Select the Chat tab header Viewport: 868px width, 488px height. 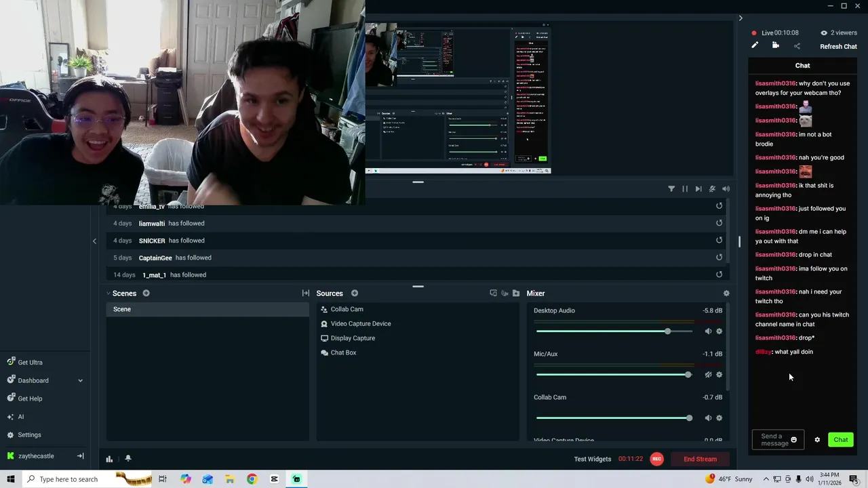pyautogui.click(x=802, y=66)
